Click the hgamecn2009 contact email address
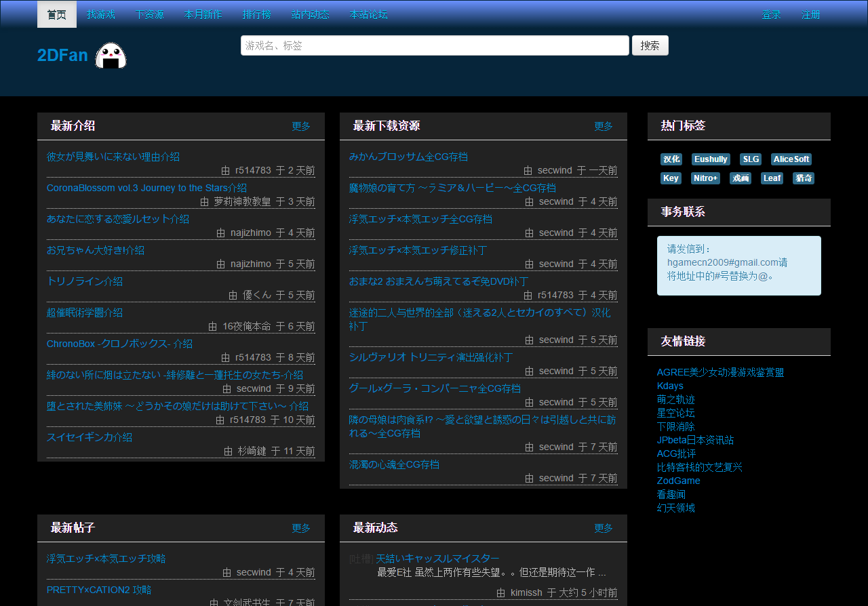The height and width of the screenshot is (606, 868). (723, 262)
